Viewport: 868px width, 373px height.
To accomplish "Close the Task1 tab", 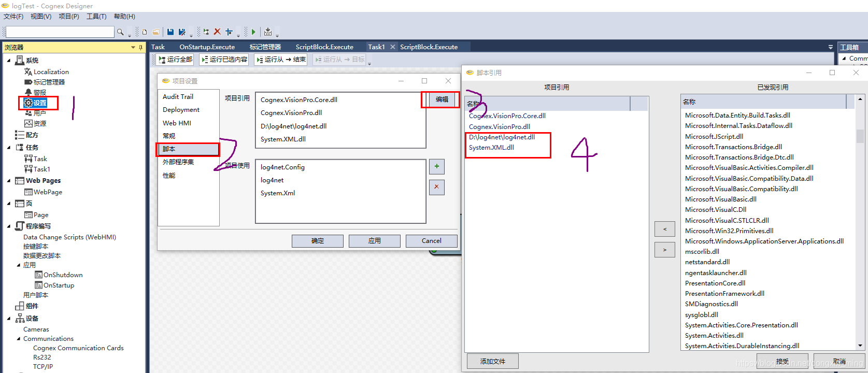I will point(393,47).
